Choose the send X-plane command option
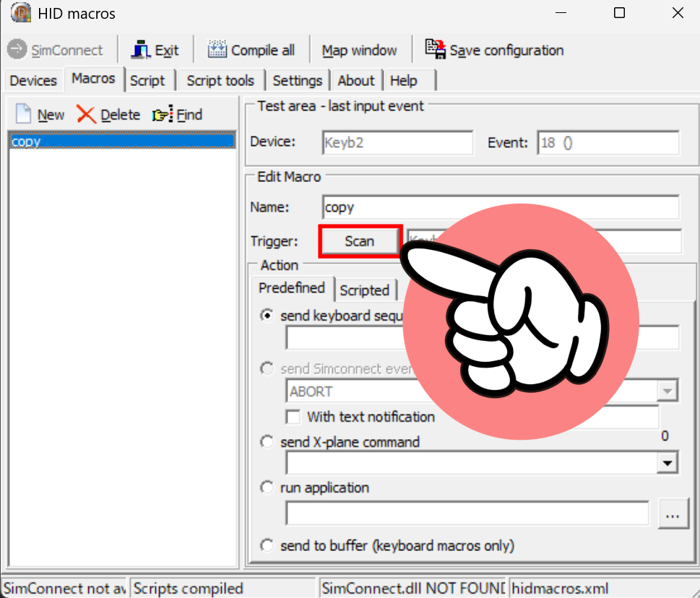 [x=267, y=442]
